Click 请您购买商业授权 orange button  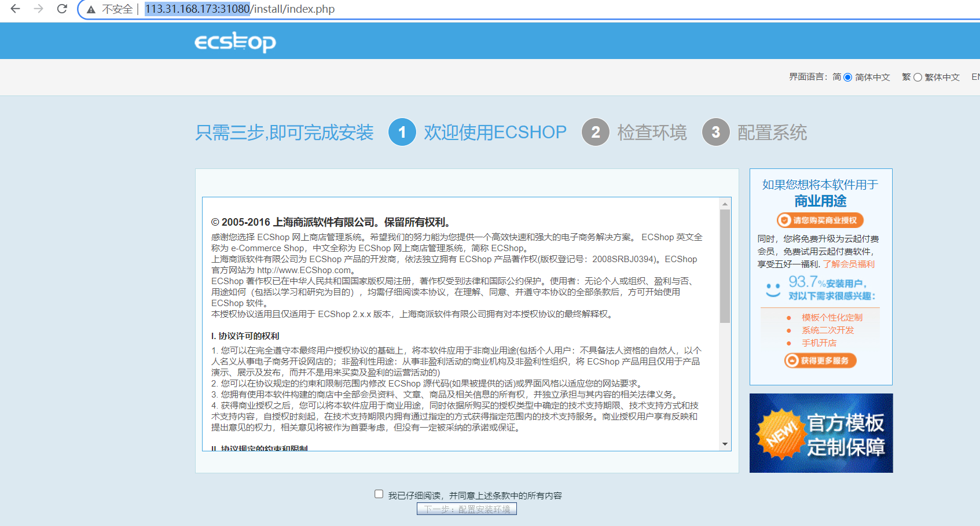(x=820, y=220)
